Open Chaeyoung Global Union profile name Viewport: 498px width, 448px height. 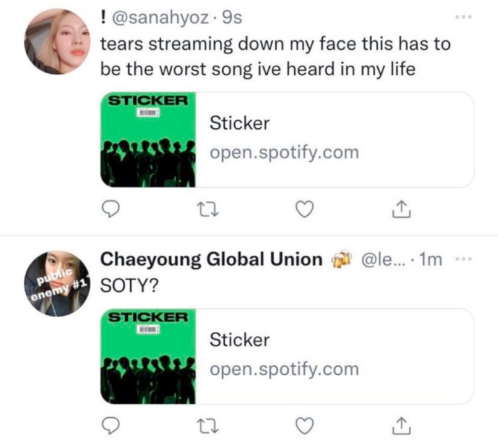click(211, 260)
